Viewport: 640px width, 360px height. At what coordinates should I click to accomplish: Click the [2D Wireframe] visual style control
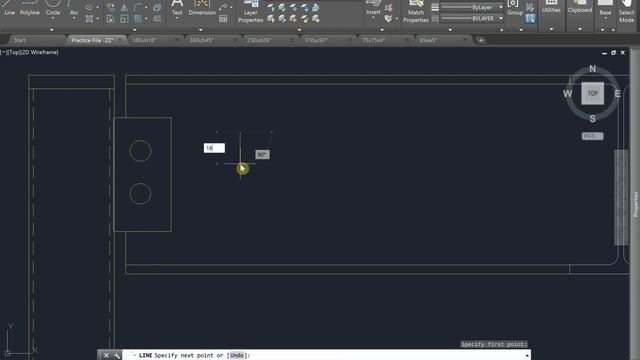click(x=40, y=52)
